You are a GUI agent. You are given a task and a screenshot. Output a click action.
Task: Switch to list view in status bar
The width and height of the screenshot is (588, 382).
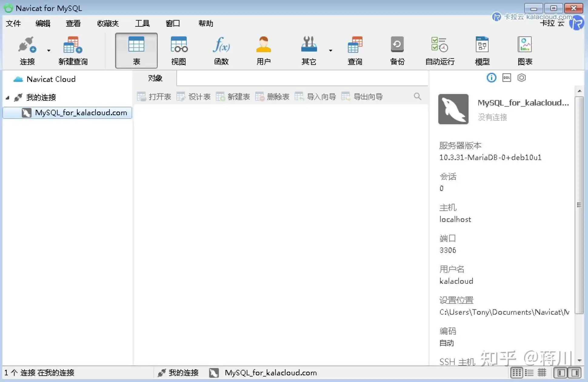click(x=529, y=373)
